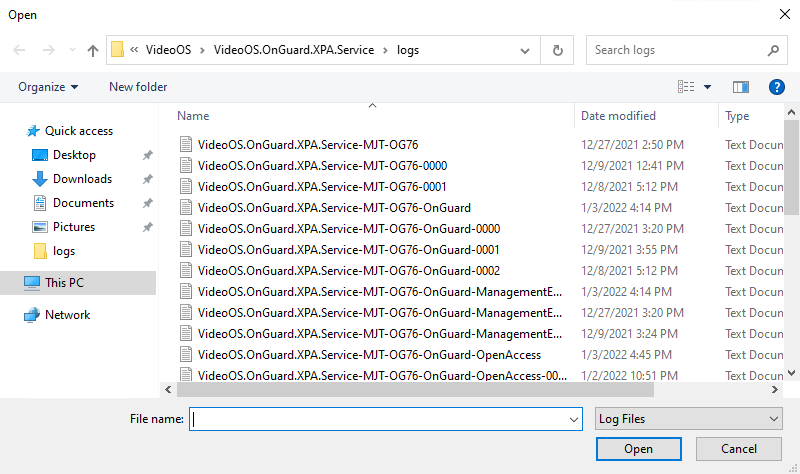Select file ending MJT-OG76-0001
Screen dimensions: 800x474
pyautogui.click(x=322, y=187)
